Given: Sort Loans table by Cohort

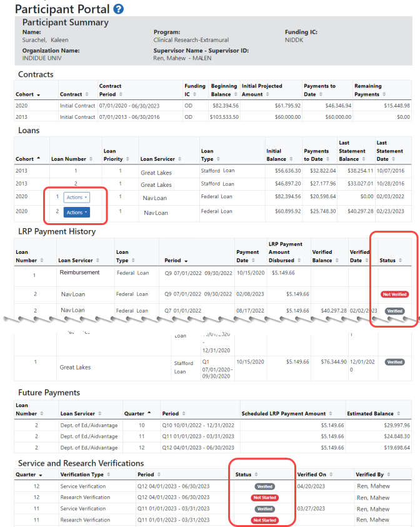Looking at the screenshot, I should [x=28, y=159].
